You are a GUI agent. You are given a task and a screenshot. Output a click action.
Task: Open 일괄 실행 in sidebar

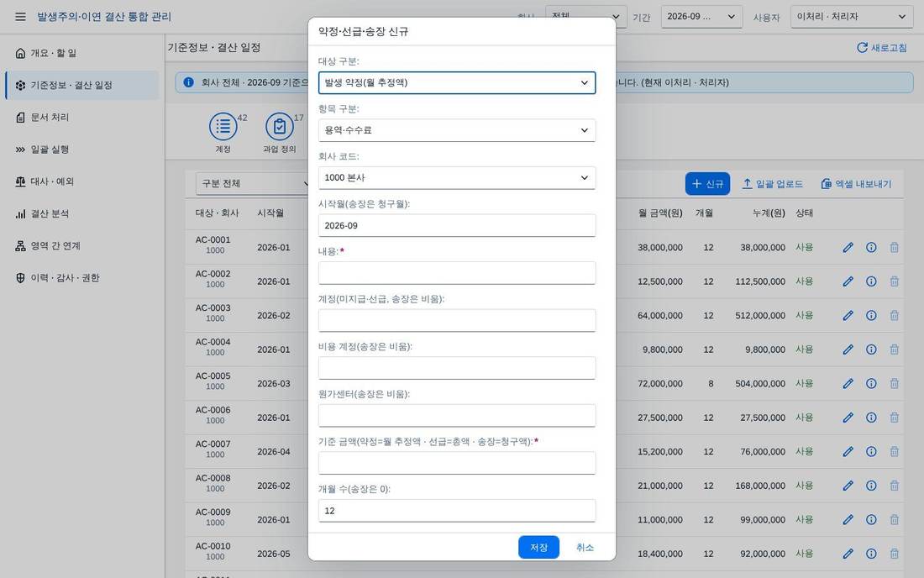point(82,150)
